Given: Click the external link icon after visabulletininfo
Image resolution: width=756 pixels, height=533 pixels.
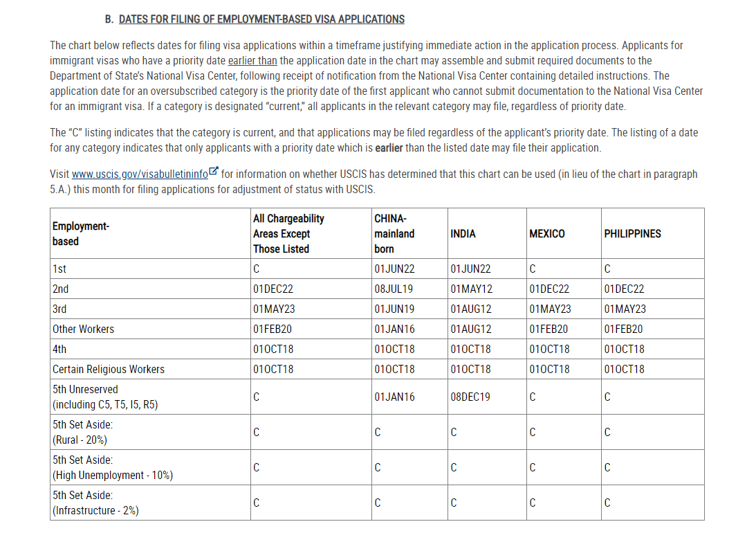Looking at the screenshot, I should click(214, 172).
